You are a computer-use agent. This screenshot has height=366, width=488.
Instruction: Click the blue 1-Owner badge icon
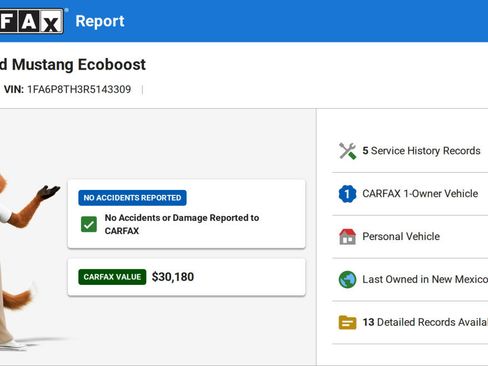(x=347, y=194)
